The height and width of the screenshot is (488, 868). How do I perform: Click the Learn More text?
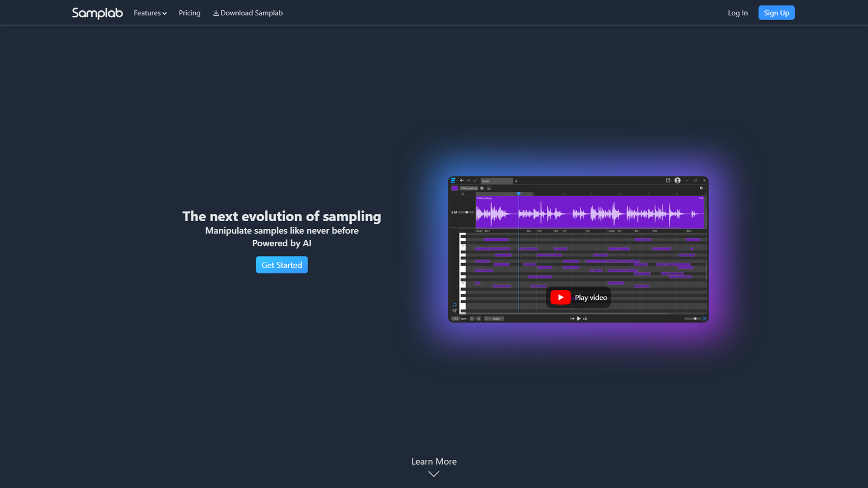[x=434, y=461]
